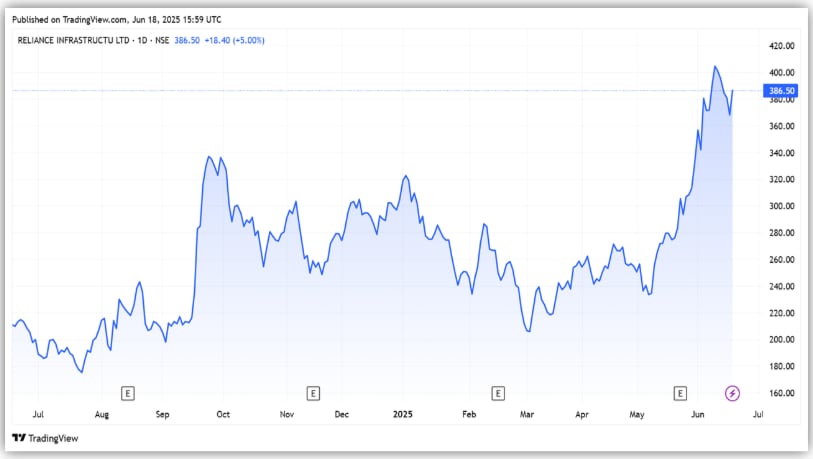Click the 360.00 price axis label
The height and width of the screenshot is (459, 813).
tap(781, 126)
